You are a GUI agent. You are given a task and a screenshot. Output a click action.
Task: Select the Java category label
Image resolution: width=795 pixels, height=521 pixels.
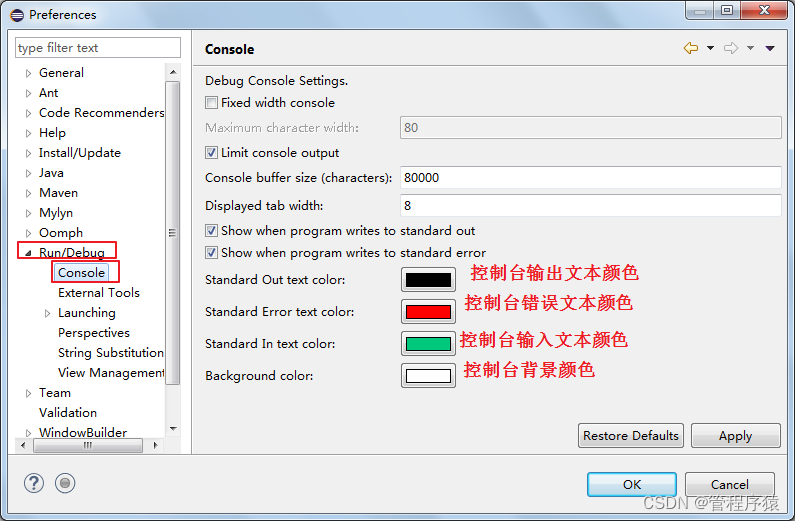coord(51,173)
